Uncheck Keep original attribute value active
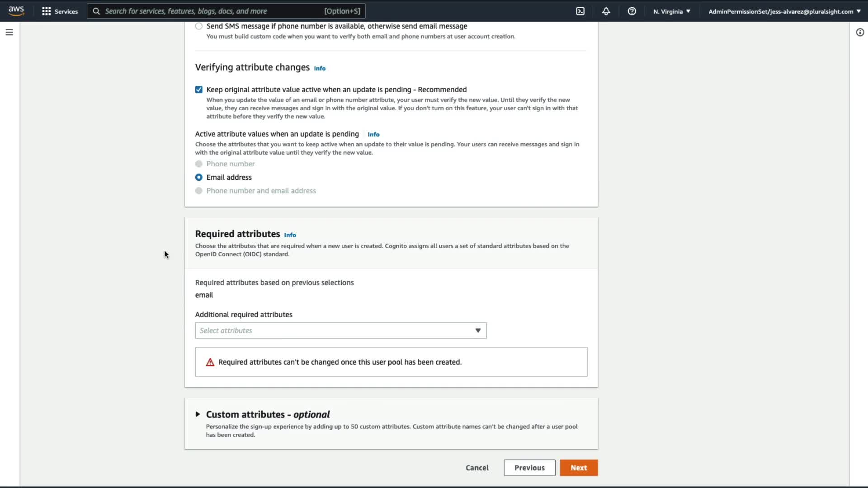The width and height of the screenshot is (868, 488). (199, 89)
